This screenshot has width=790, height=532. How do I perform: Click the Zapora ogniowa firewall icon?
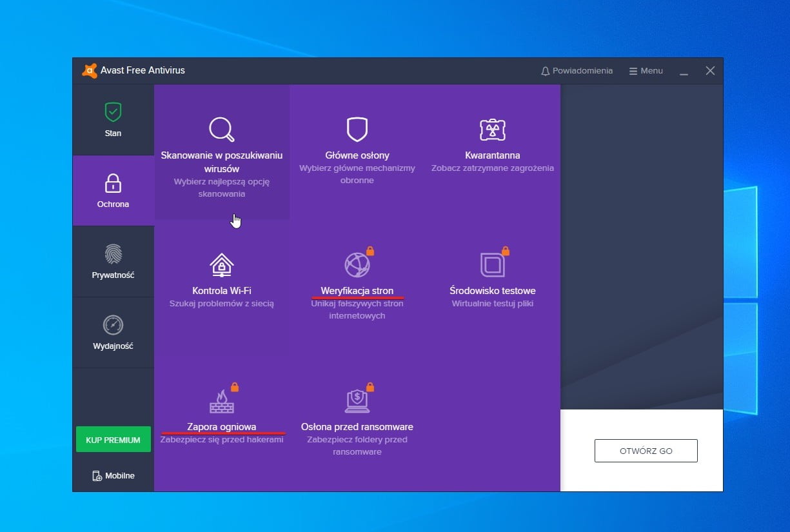coord(221,400)
